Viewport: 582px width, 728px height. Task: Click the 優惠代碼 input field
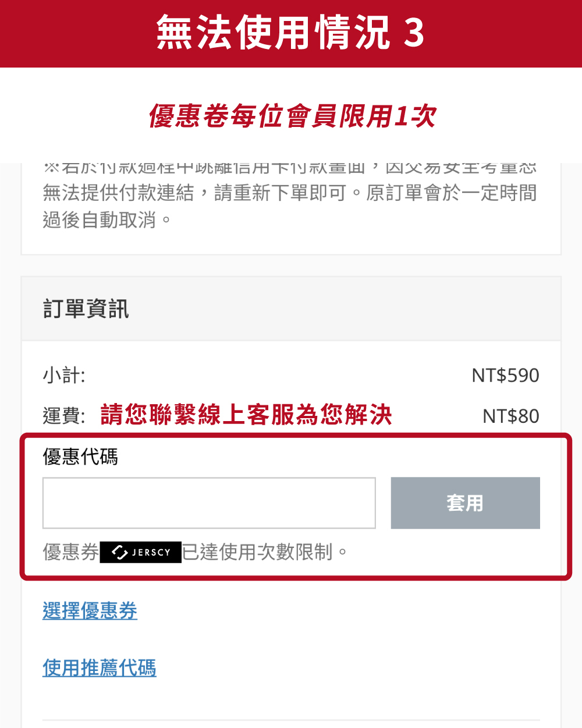209,503
